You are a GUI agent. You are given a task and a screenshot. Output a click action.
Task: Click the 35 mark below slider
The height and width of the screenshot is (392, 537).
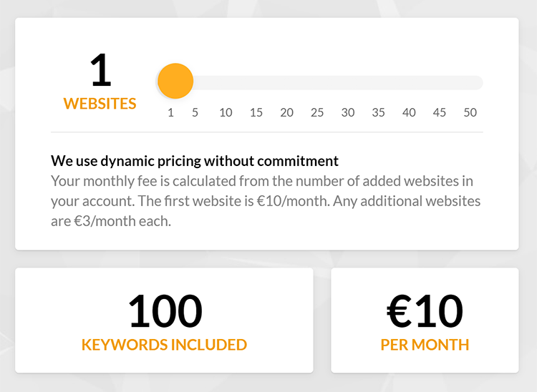(x=379, y=112)
